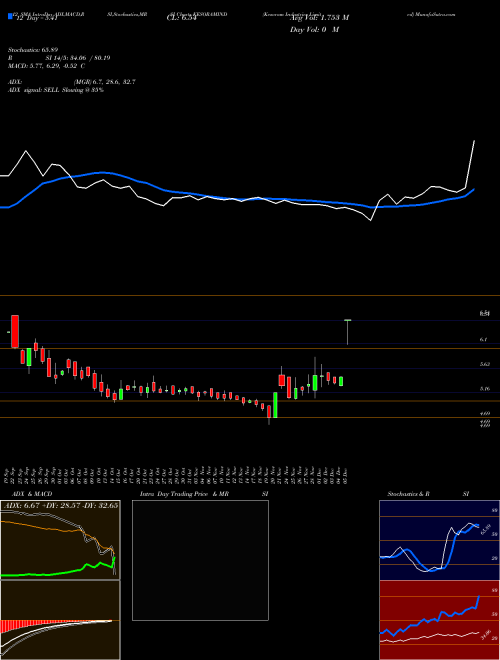Click the 63.89 value label in Stochastics panel
Image resolution: width=500 pixels, height=660 pixels.
click(488, 528)
